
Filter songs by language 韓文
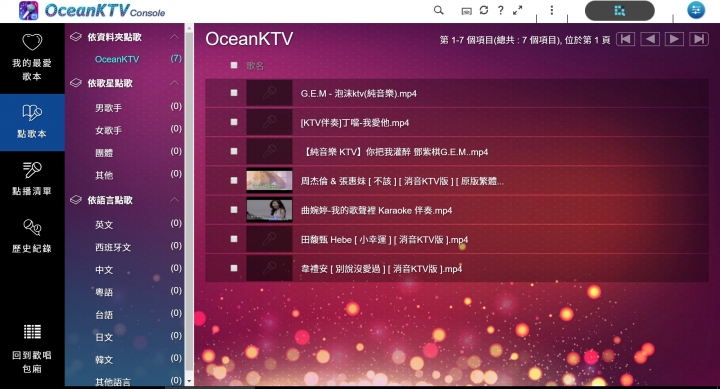click(x=104, y=360)
